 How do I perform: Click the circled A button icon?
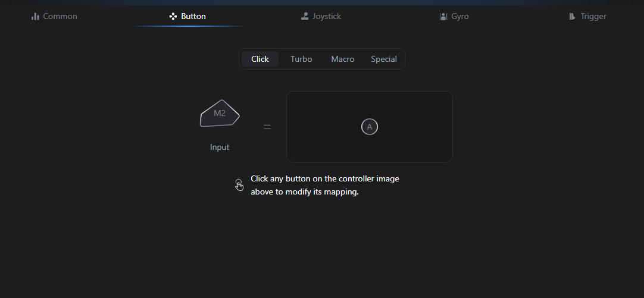[x=370, y=127]
